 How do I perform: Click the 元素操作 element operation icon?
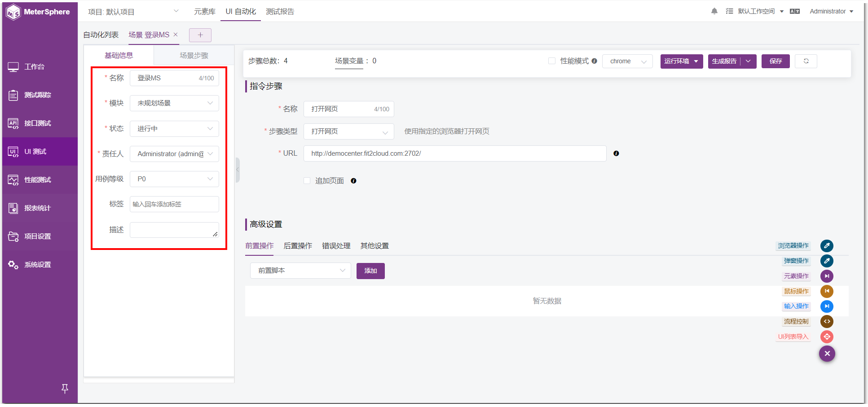[827, 276]
